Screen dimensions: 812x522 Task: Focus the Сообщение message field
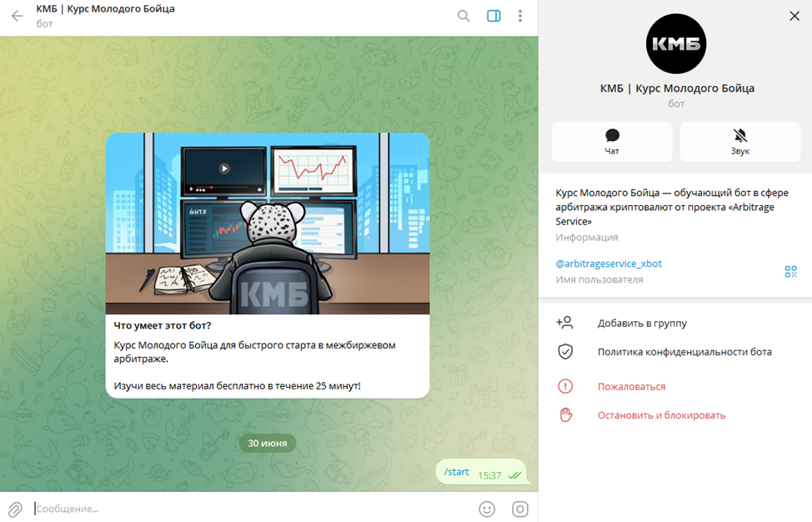[x=253, y=509]
